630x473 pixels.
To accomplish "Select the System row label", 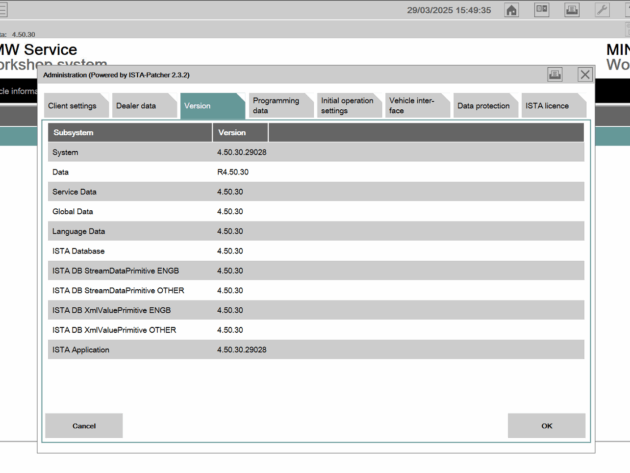I will point(65,152).
